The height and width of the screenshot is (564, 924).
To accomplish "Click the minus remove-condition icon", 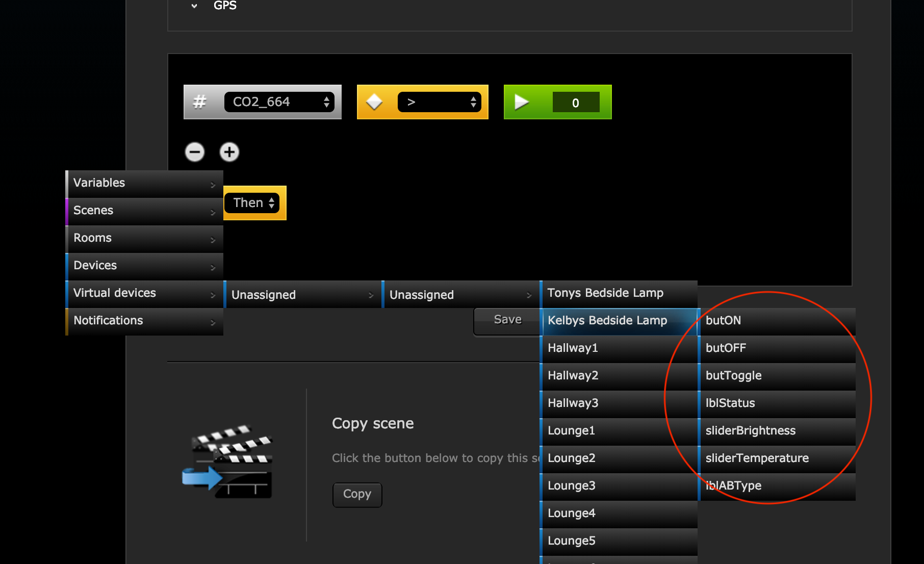I will (x=194, y=152).
